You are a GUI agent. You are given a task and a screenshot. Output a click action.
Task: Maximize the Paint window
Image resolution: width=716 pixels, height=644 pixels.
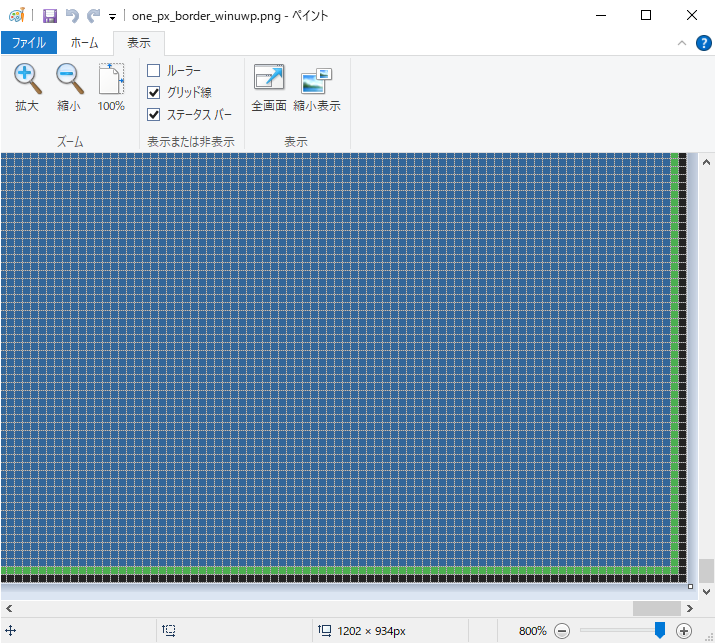(x=646, y=16)
